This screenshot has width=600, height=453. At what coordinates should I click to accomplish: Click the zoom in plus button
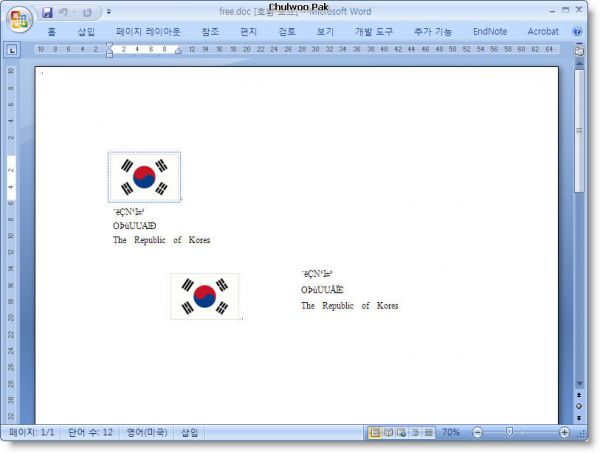click(564, 432)
